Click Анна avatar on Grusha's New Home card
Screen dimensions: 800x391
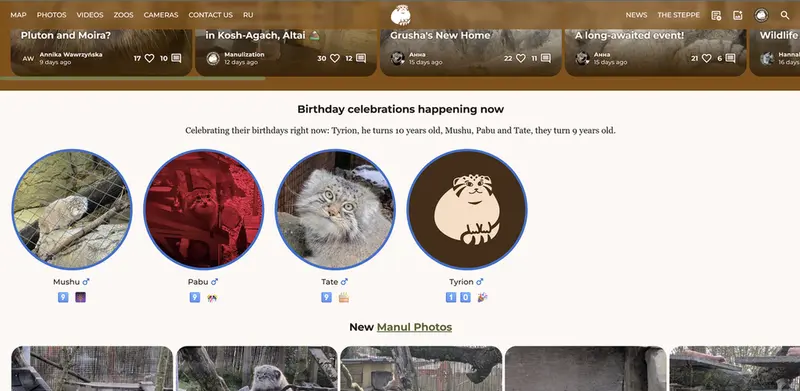pyautogui.click(x=397, y=58)
